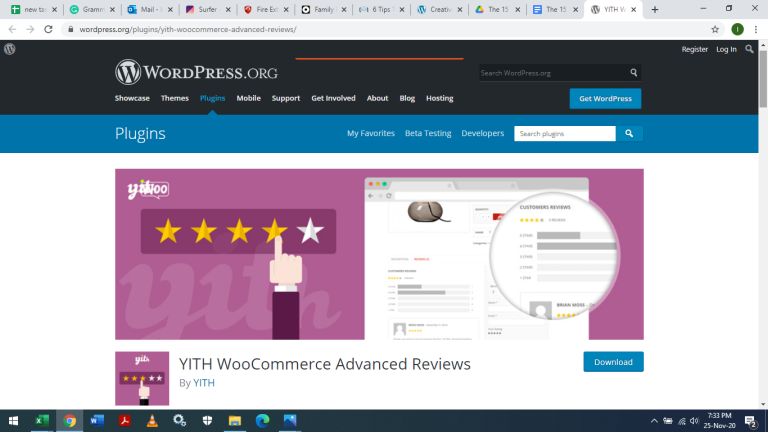Open Beta Testing link

(428, 133)
